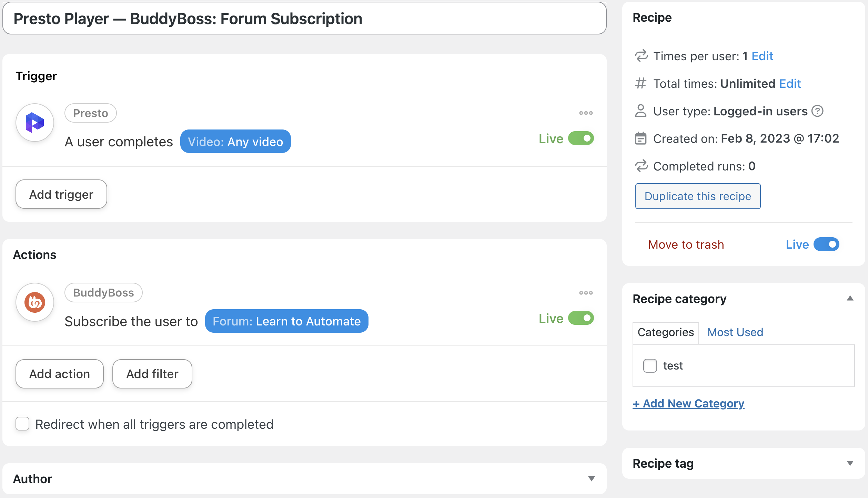868x498 pixels.
Task: Click the Author panel heading
Action: tap(32, 479)
